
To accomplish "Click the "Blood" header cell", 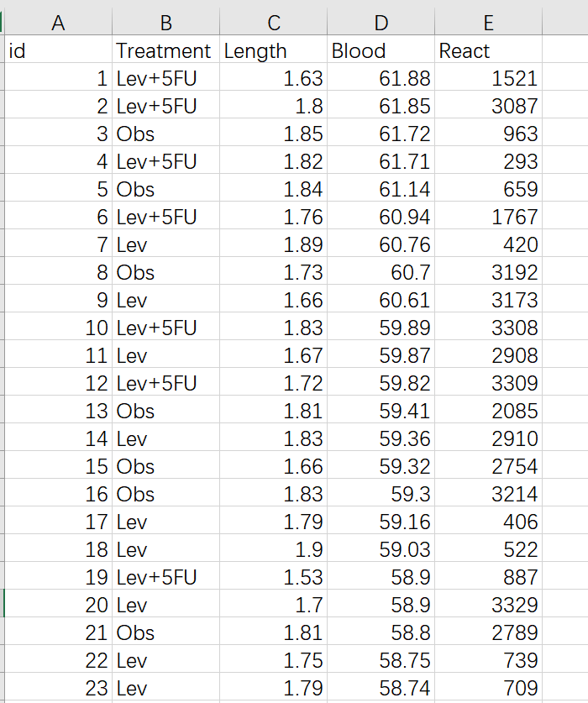I will point(360,50).
